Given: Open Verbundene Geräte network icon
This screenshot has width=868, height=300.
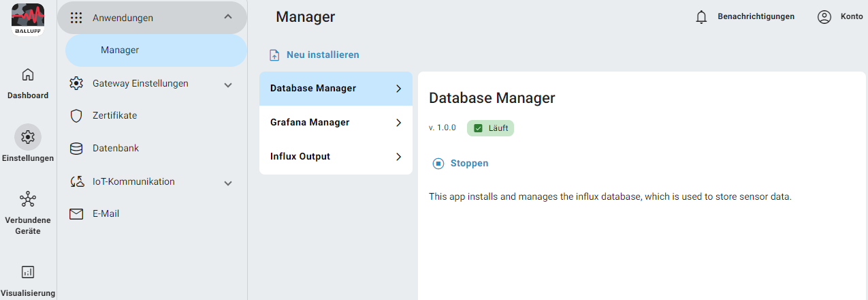Looking at the screenshot, I should [x=28, y=199].
